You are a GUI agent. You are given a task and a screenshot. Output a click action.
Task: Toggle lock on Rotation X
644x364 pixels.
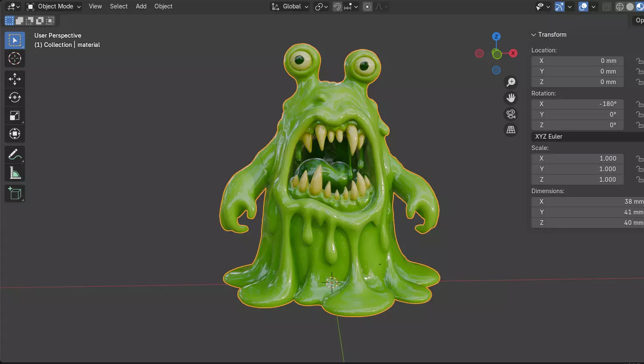click(x=639, y=104)
